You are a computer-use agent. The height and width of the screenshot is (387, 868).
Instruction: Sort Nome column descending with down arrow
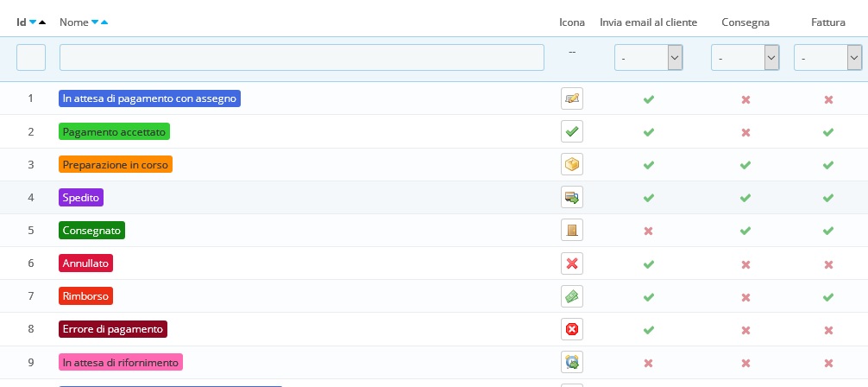[x=95, y=22]
